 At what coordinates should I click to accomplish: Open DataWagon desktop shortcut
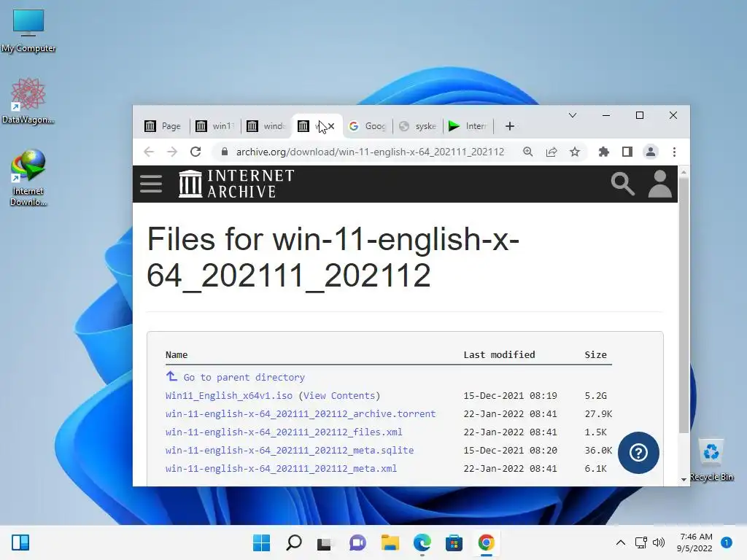(x=28, y=101)
